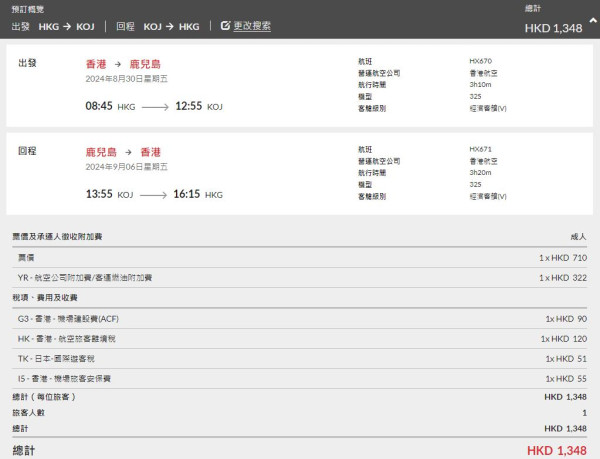
Task: Click the TK Japan international tourist tax label
Action: click(56, 358)
